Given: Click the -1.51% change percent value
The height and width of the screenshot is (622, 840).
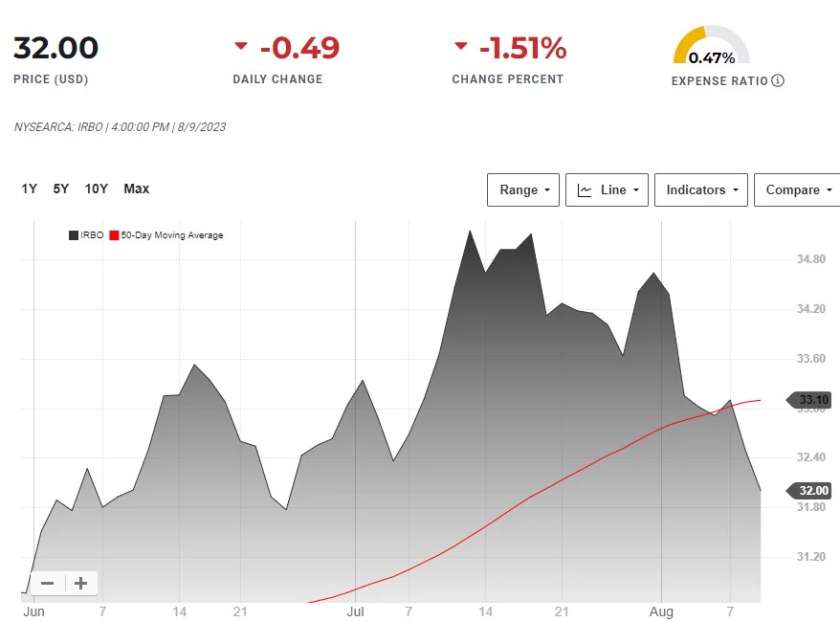Looking at the screenshot, I should tap(523, 48).
